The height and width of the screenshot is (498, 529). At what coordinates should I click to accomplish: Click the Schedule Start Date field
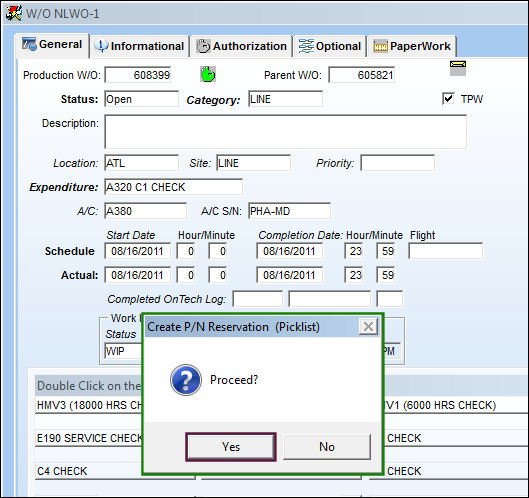pos(138,251)
